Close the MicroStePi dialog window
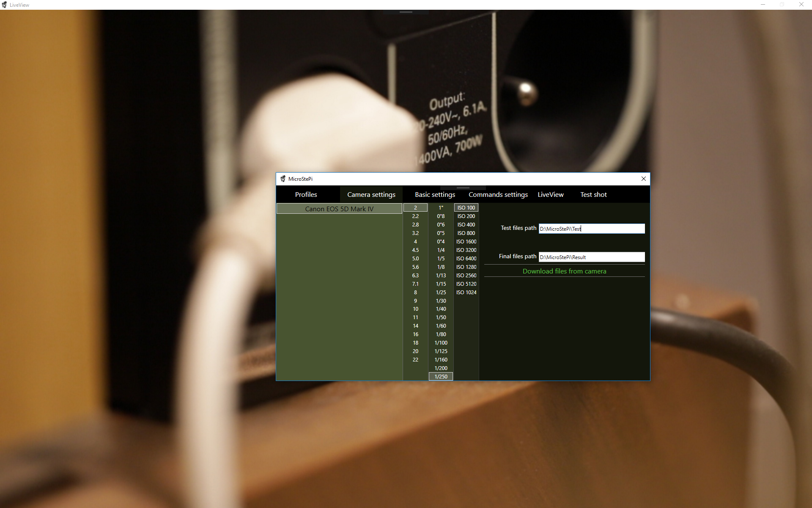Screen dimensions: 812x508 click(643, 179)
